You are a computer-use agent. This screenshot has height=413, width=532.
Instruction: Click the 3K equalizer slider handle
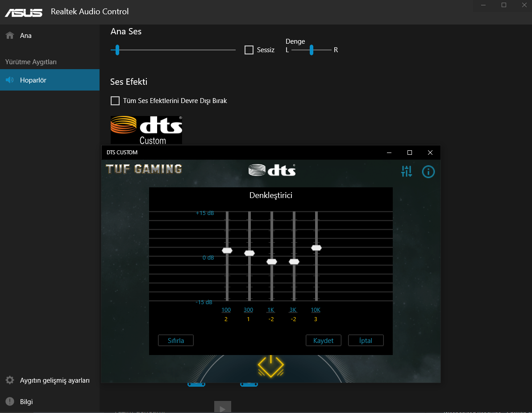tap(294, 262)
